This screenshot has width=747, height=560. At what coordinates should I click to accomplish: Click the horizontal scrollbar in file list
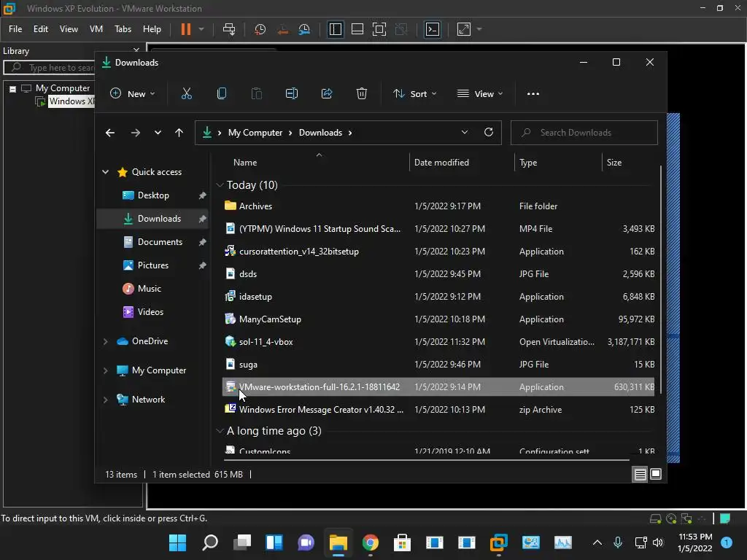(427, 461)
